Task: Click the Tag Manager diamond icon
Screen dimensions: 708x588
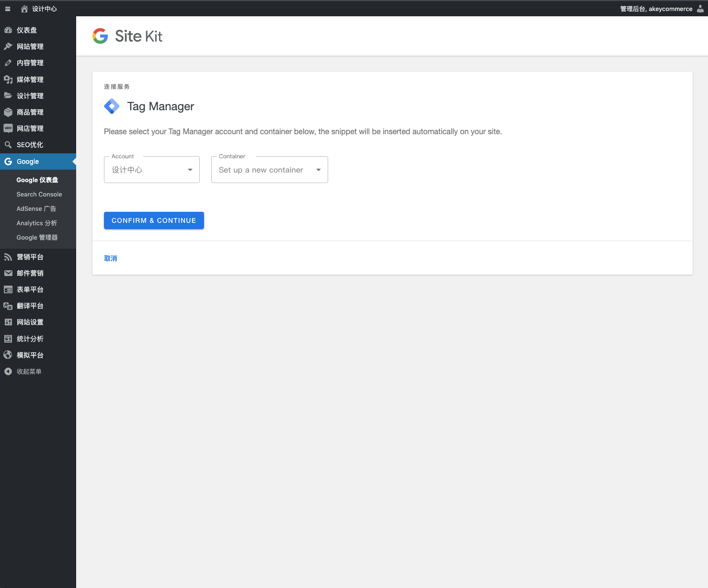Action: tap(112, 106)
